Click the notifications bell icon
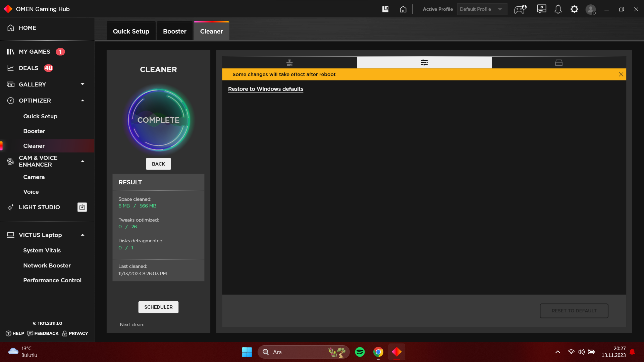 (558, 9)
